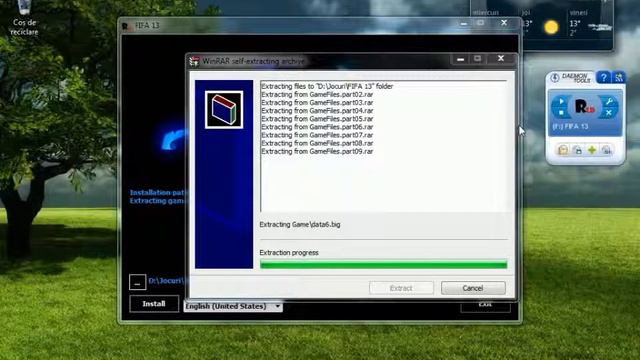640x360 pixels.
Task: Click the green plus add drive icon
Action: (x=592, y=150)
